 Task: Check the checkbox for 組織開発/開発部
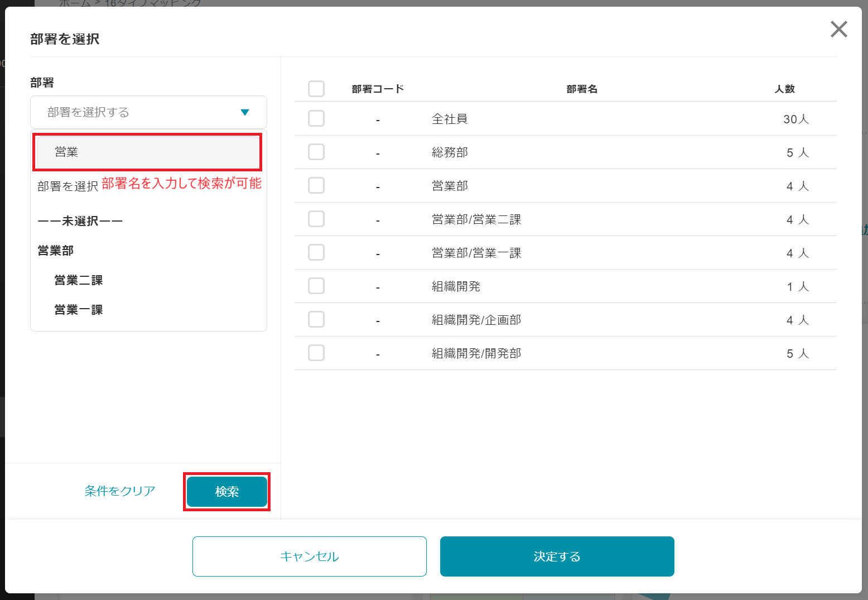pos(316,353)
